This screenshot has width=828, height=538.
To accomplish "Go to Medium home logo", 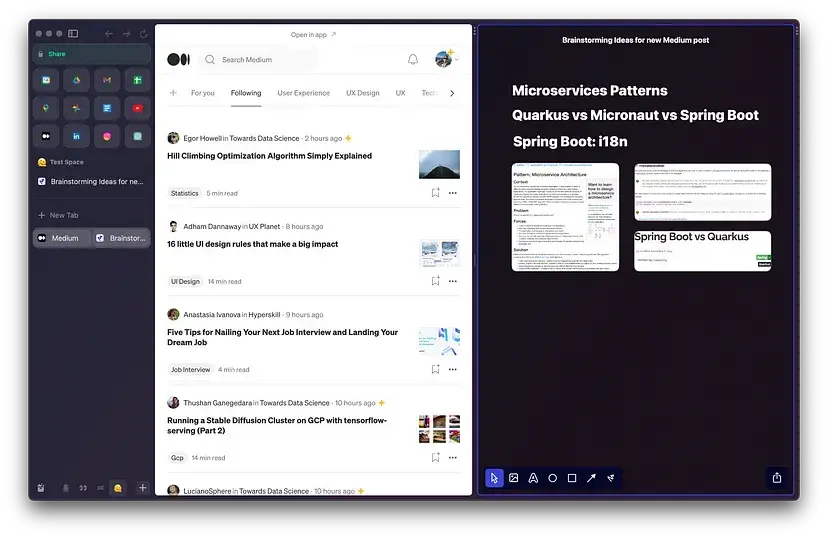I will (178, 60).
